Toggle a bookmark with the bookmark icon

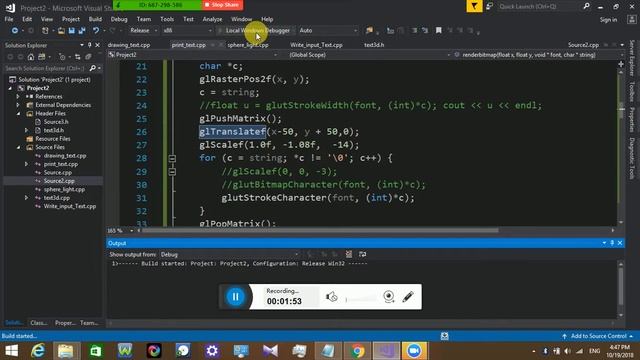(x=438, y=31)
